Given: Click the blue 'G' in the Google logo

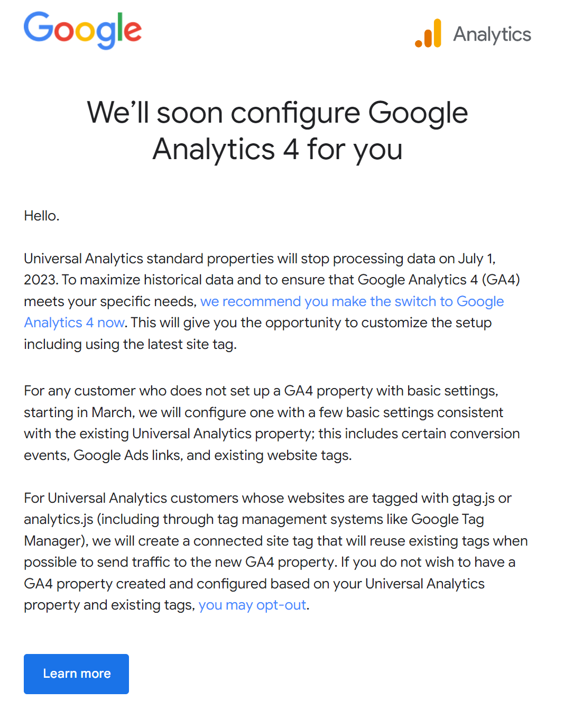Looking at the screenshot, I should tap(37, 26).
